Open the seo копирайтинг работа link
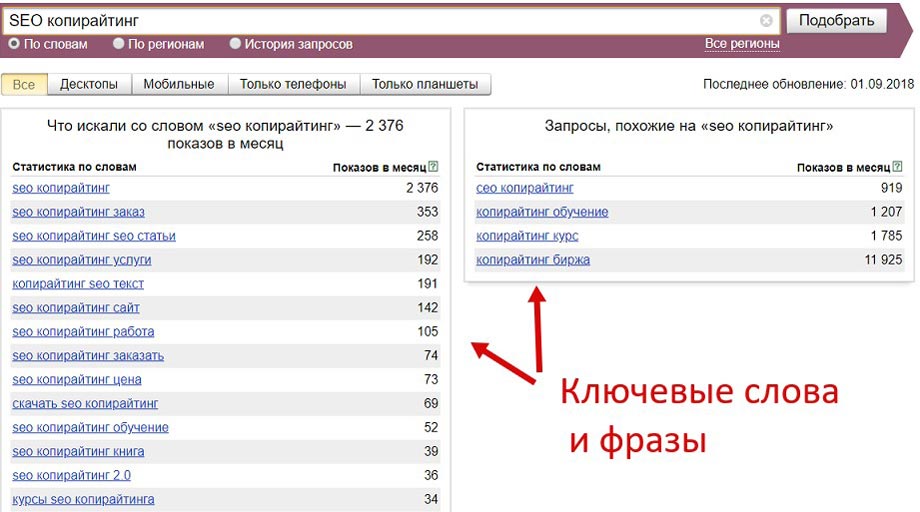The height and width of the screenshot is (512, 920). point(83,332)
